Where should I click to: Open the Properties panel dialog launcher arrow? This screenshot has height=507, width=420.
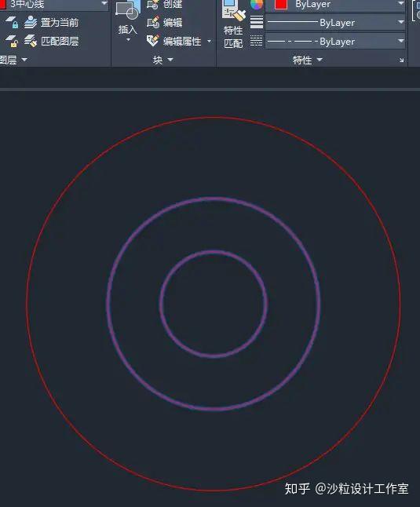(402, 60)
